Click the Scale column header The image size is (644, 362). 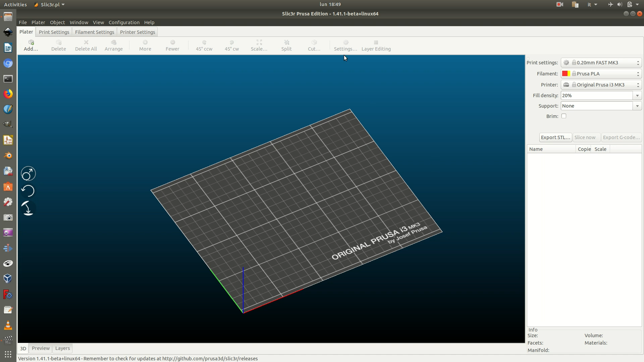pos(601,149)
